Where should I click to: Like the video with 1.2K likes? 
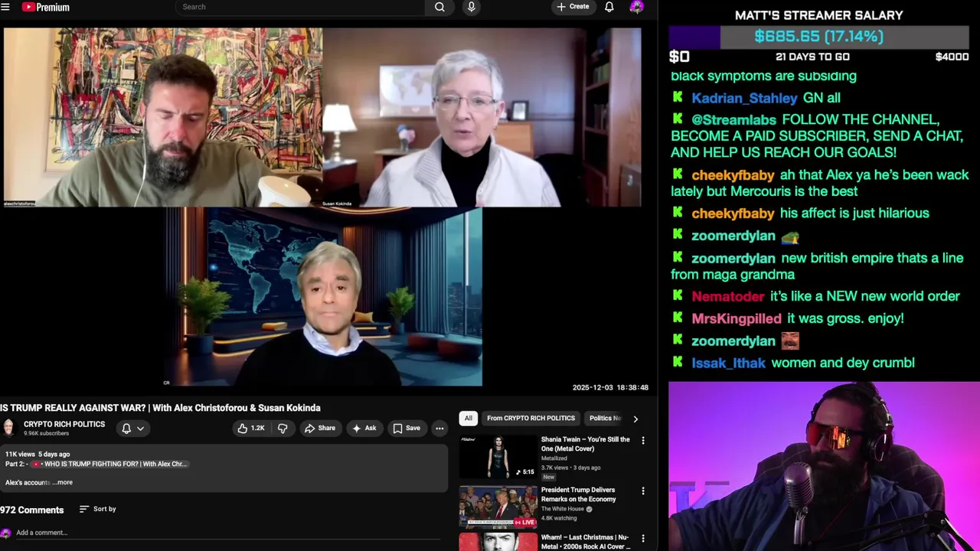[x=251, y=429]
